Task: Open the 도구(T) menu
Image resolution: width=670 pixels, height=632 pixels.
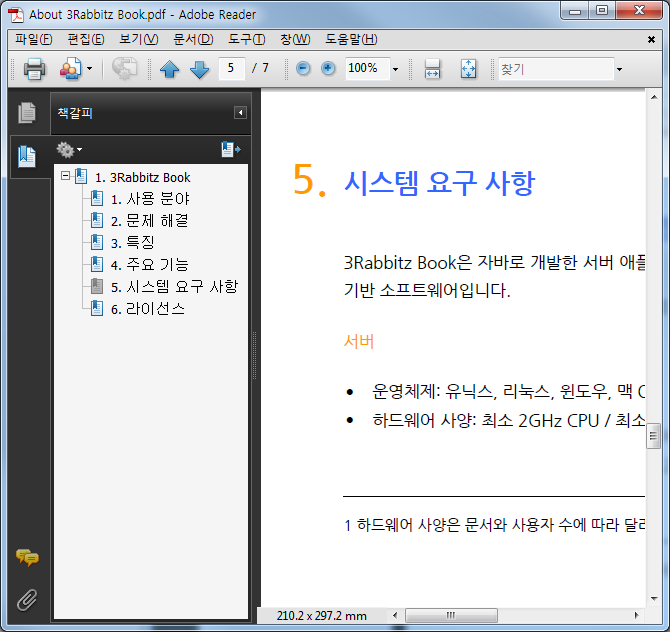Action: pos(247,39)
